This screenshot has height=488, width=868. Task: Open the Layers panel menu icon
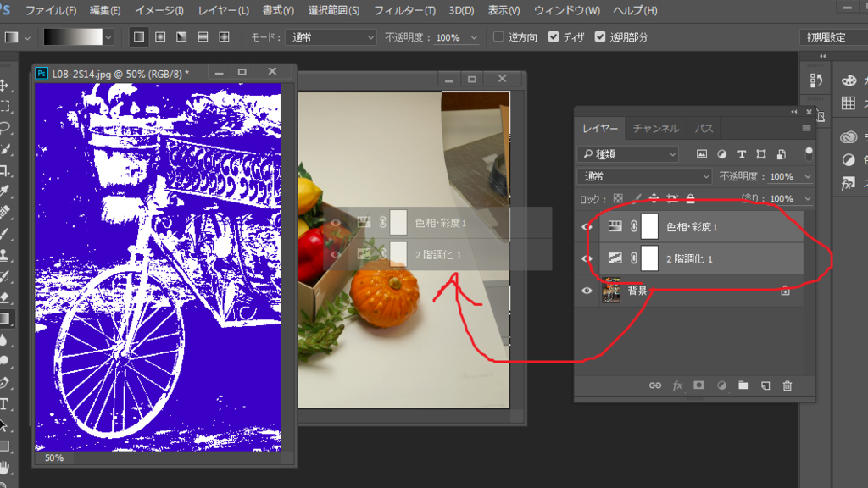coord(806,129)
